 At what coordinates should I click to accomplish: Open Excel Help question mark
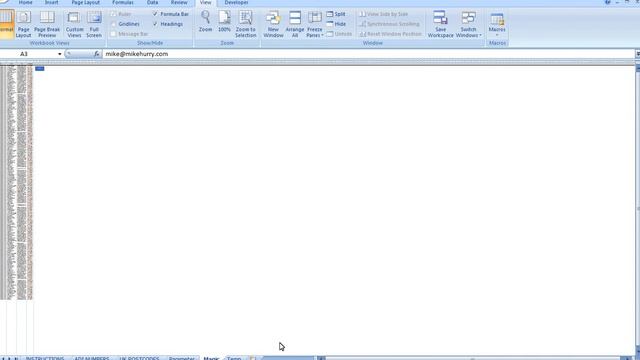(x=607, y=2)
